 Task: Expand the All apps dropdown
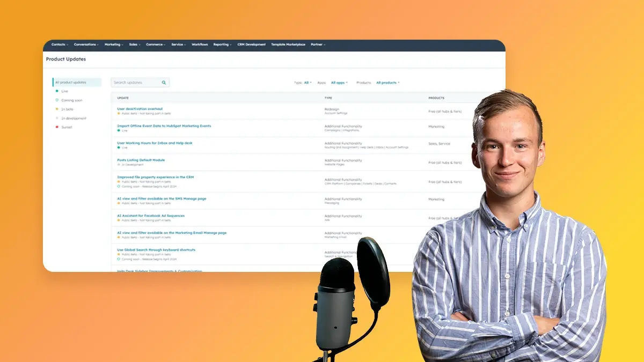pos(339,83)
